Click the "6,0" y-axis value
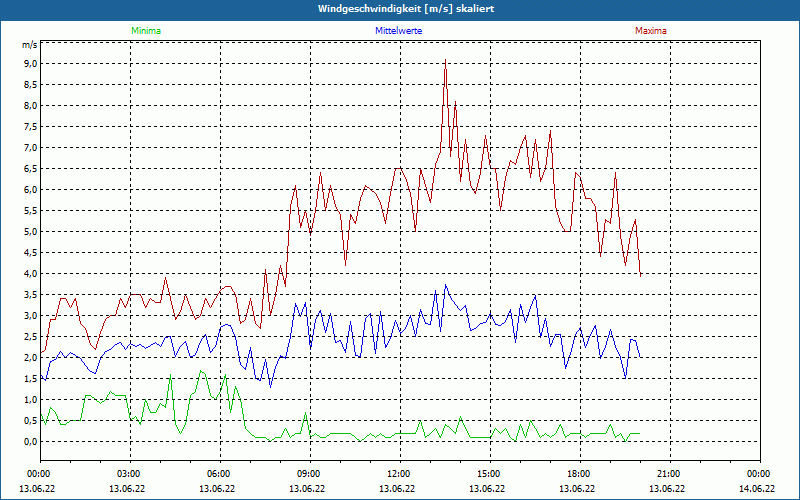Screen dimensions: 800x500 [31, 190]
